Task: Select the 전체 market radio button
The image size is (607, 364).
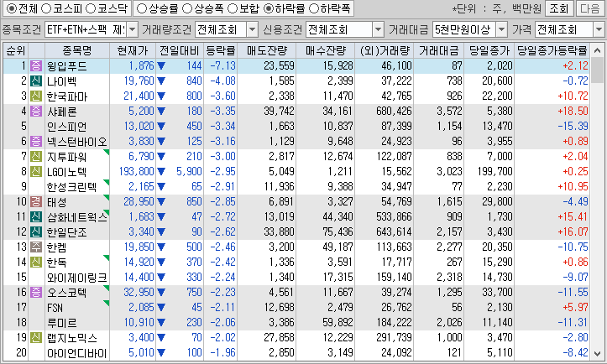Action: click(12, 8)
